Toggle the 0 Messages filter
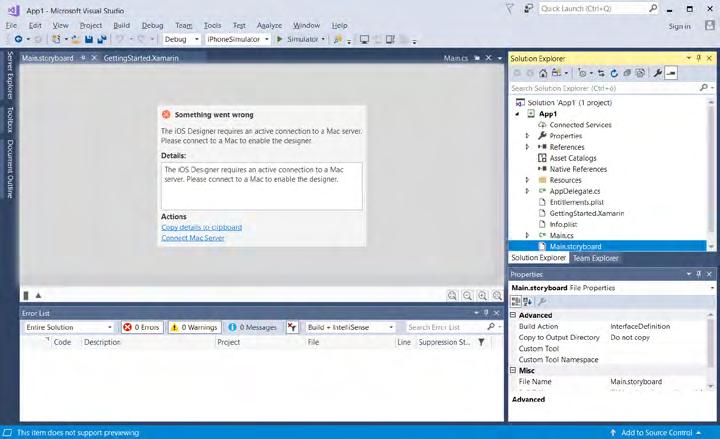The width and height of the screenshot is (720, 439). [253, 327]
